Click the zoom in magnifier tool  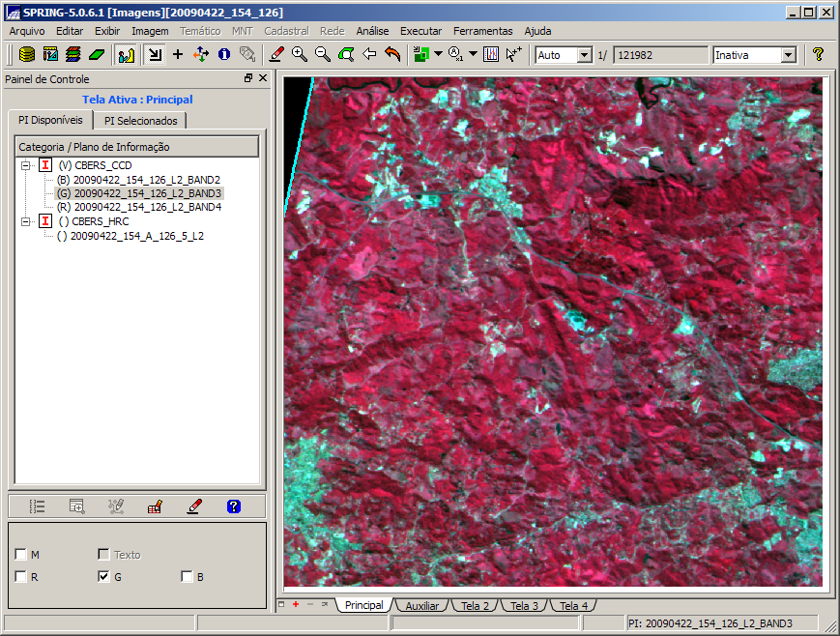pos(300,55)
